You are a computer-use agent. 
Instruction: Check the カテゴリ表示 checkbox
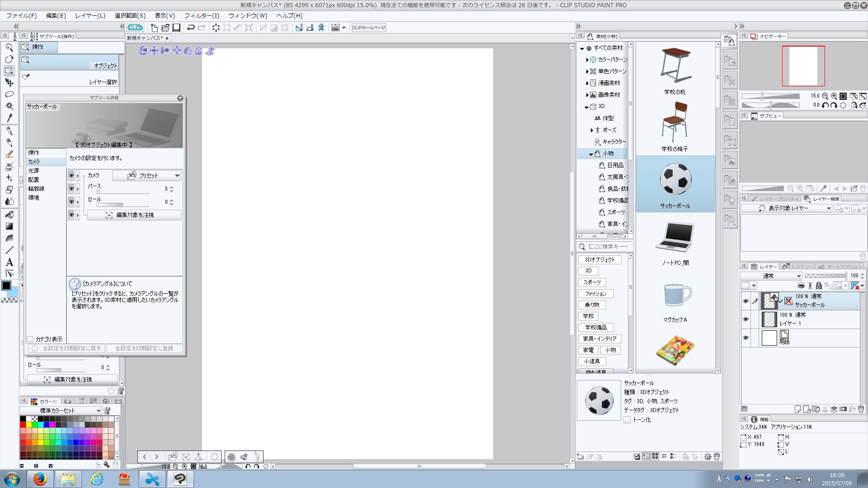point(31,339)
